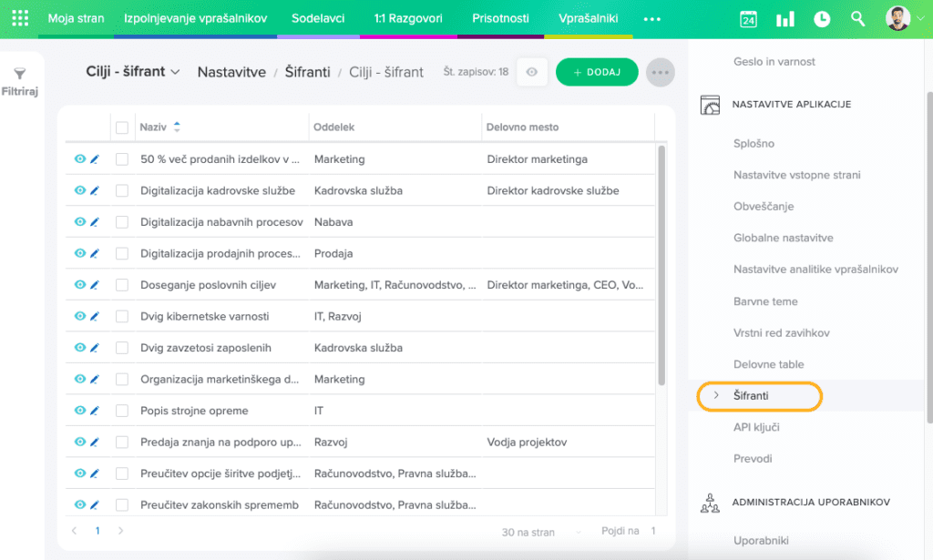Open the Barvne teme settings link
Viewport: 933px width, 560px height.
pos(765,301)
